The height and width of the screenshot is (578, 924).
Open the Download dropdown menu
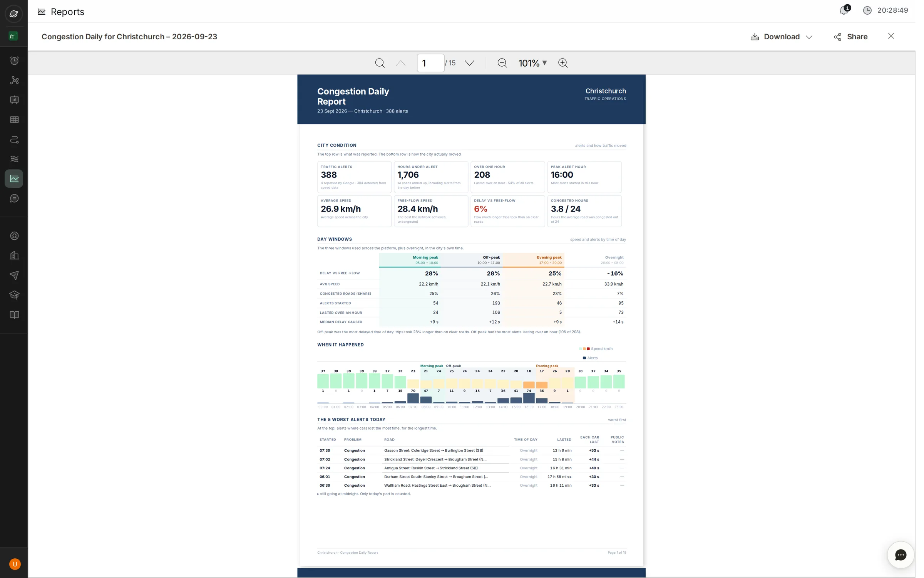pyautogui.click(x=781, y=37)
